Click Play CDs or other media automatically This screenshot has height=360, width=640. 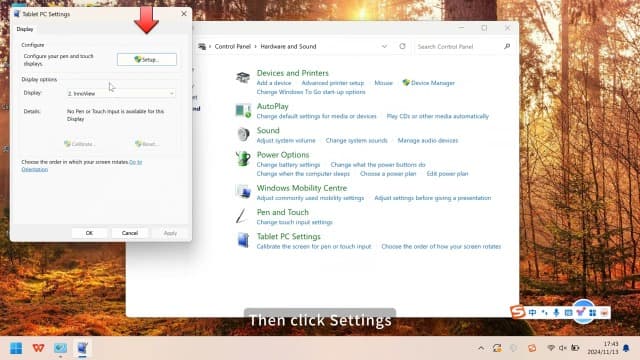(438, 116)
